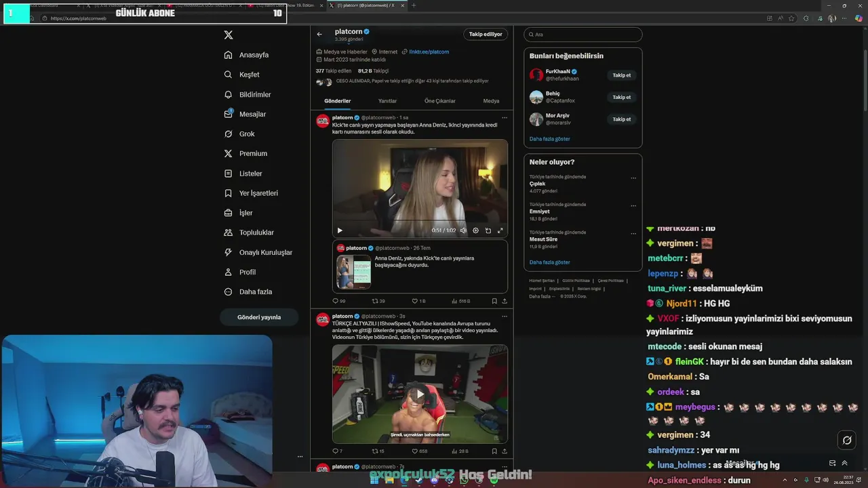Viewport: 868px width, 488px height.
Task: Compose new message in Mesajlar drawer
Action: pyautogui.click(x=832, y=463)
